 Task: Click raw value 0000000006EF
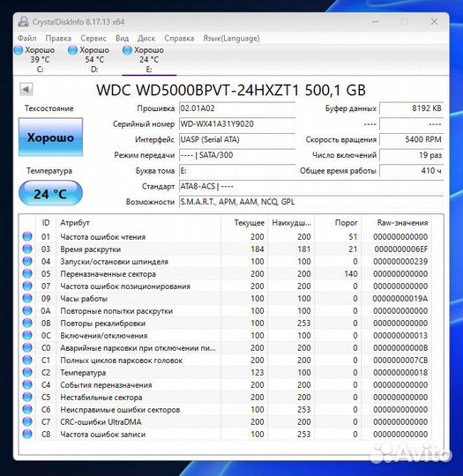(x=400, y=249)
